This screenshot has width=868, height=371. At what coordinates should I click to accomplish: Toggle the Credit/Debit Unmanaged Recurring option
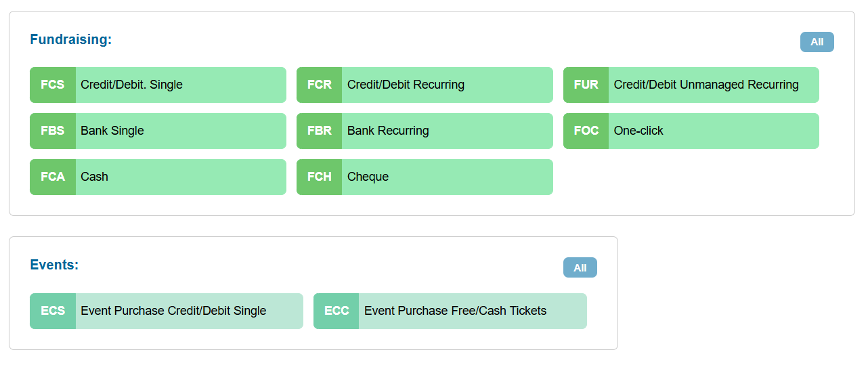706,85
